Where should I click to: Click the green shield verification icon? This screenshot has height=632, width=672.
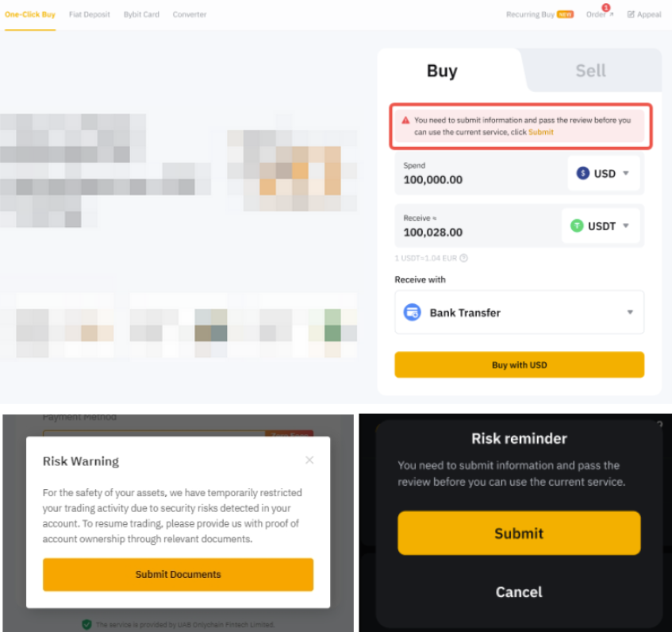pyautogui.click(x=86, y=625)
